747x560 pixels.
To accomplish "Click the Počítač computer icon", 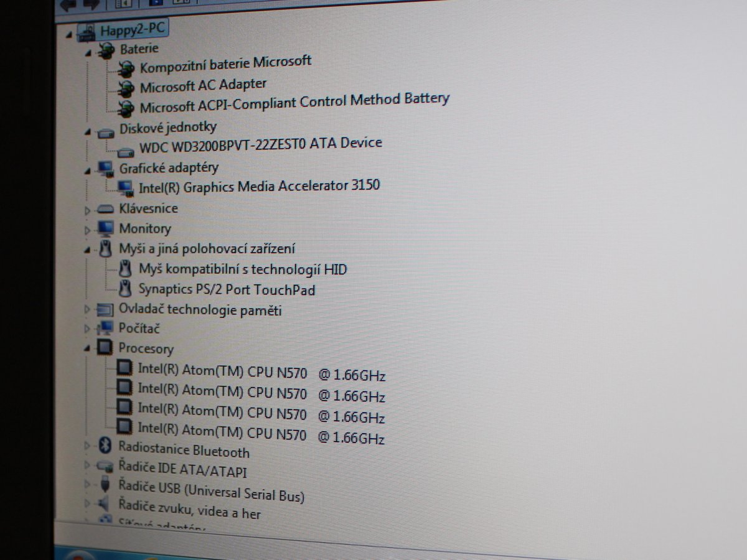I will [x=106, y=328].
